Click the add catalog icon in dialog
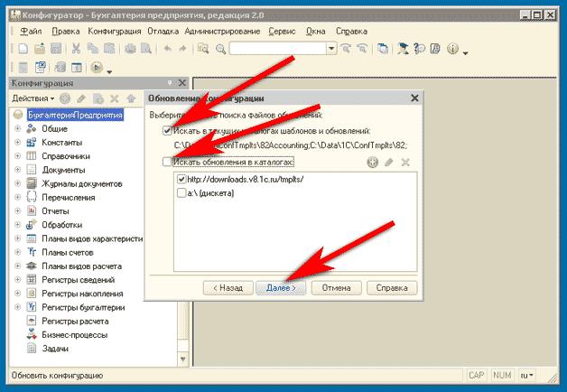The height and width of the screenshot is (392, 567). pyautogui.click(x=372, y=162)
